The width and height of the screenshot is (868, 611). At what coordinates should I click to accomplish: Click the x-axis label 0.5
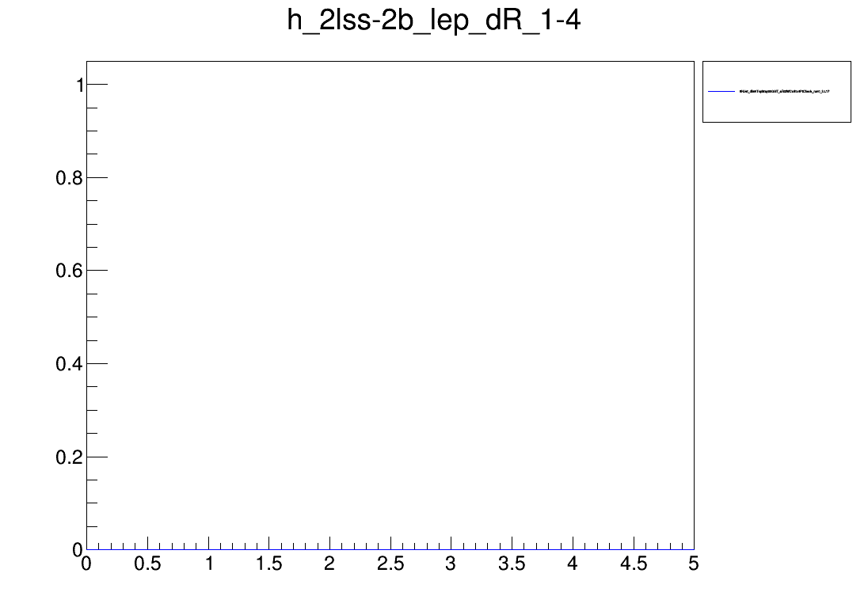(147, 564)
